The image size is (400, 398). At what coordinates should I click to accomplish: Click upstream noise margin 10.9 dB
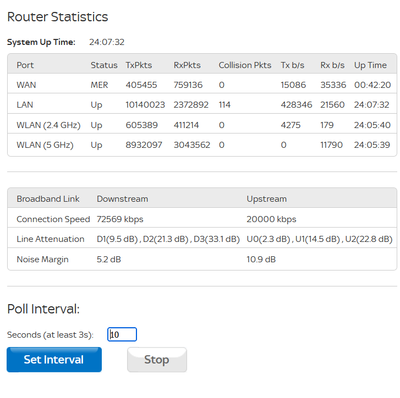(261, 259)
